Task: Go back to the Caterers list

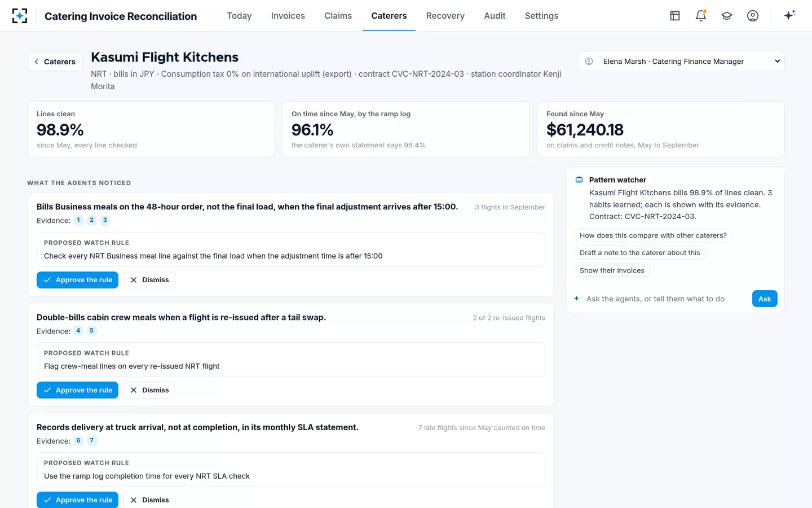Action: coord(55,62)
